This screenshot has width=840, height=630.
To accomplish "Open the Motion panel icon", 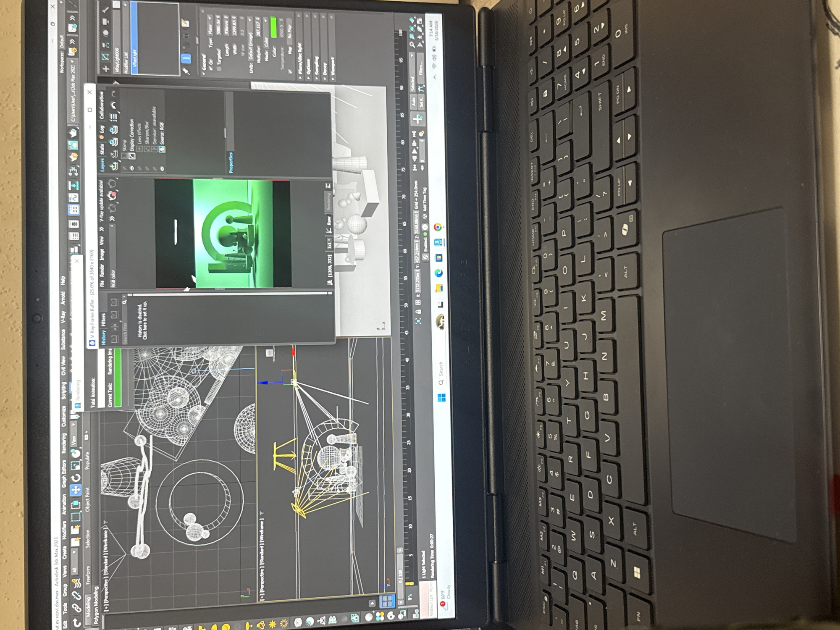I will [x=106, y=34].
